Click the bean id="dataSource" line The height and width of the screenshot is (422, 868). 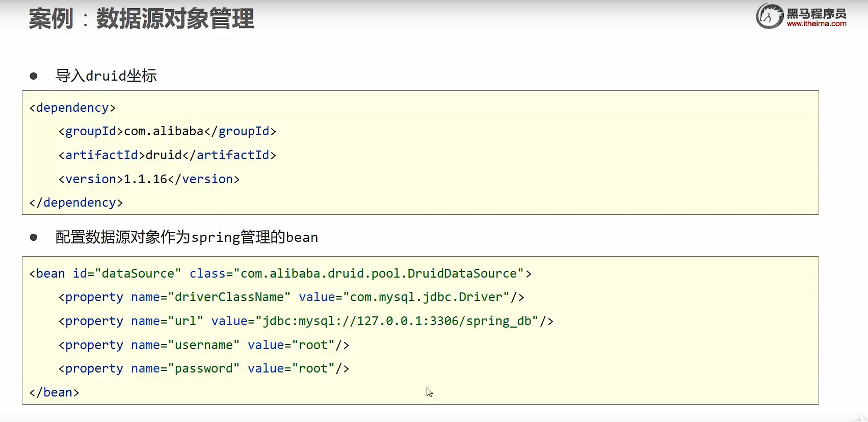pos(280,274)
